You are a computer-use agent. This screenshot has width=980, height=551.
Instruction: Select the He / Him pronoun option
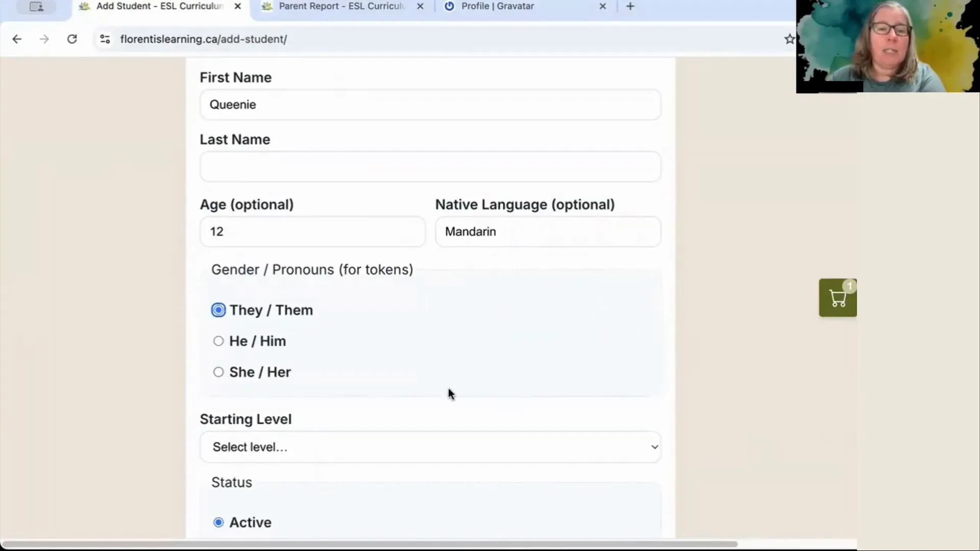tap(218, 341)
